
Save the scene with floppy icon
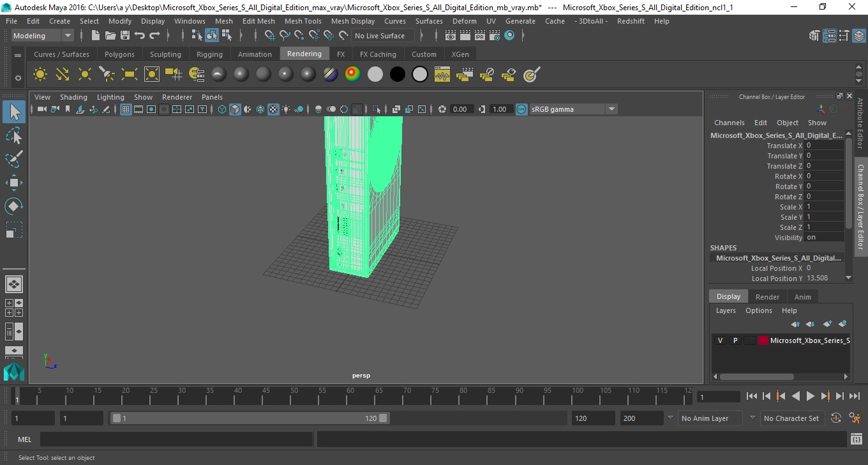click(x=125, y=36)
